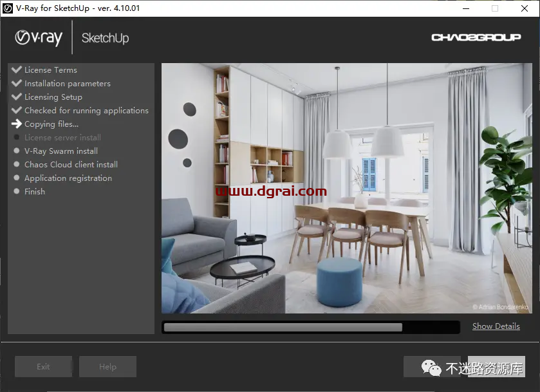Click the bullet beside Chaos Cloud client install
This screenshot has height=392, width=540.
point(16,164)
